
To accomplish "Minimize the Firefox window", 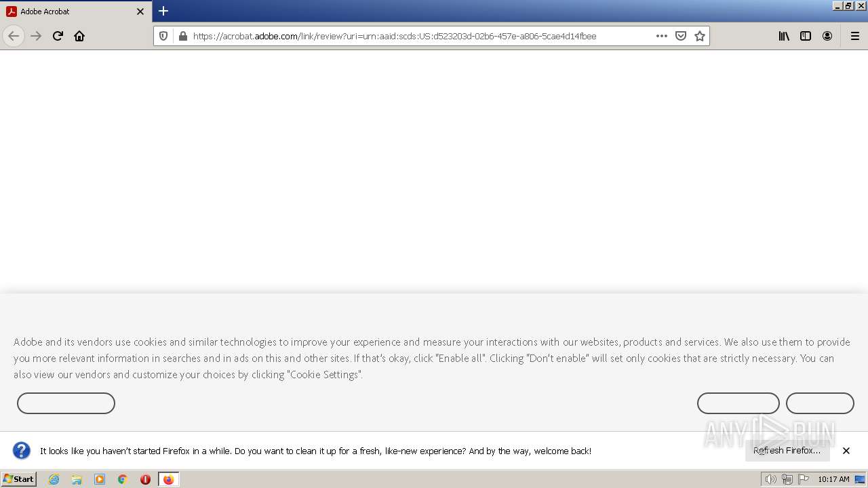I will [837, 5].
